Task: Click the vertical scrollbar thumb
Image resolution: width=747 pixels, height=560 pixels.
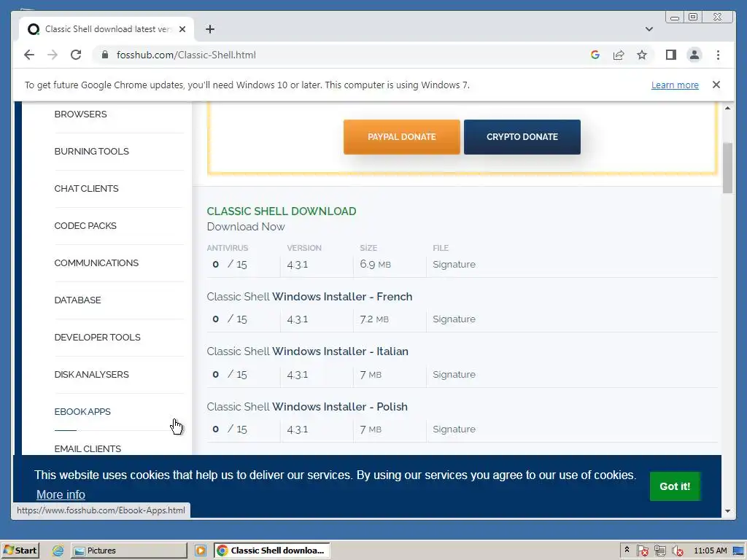Action: pos(727,168)
